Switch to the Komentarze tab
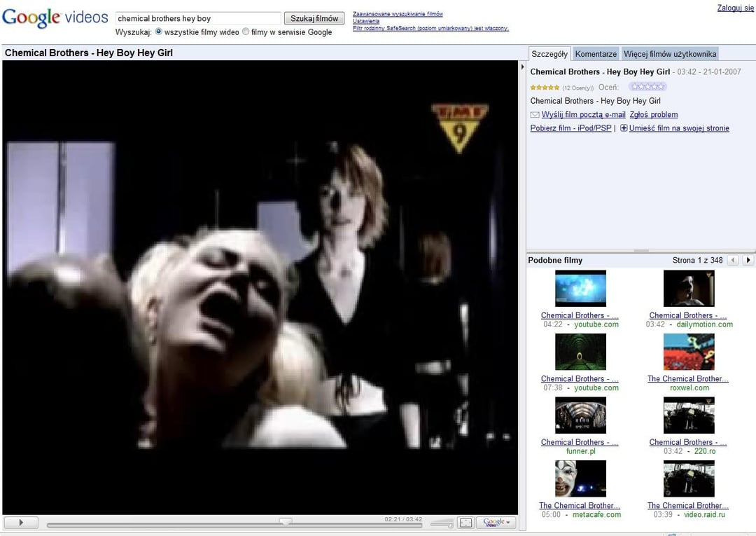Image resolution: width=756 pixels, height=536 pixels. (596, 54)
